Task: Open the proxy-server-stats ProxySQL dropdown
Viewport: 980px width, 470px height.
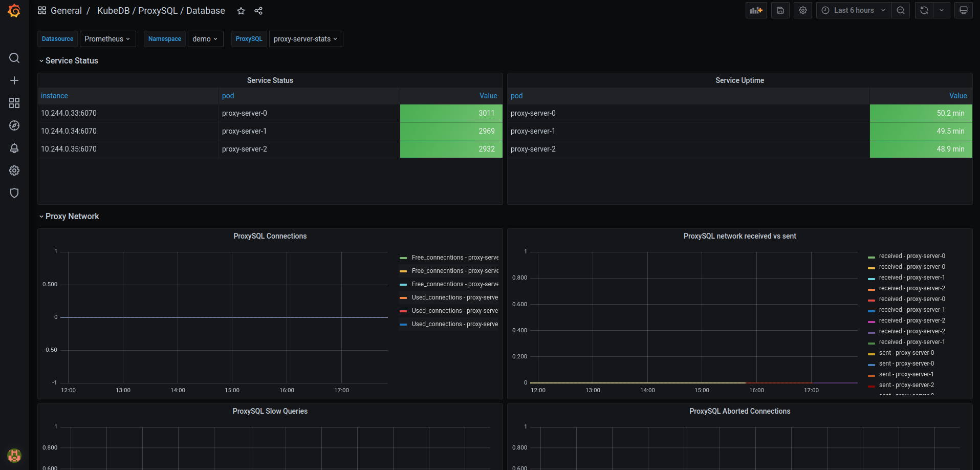Action: pos(306,39)
